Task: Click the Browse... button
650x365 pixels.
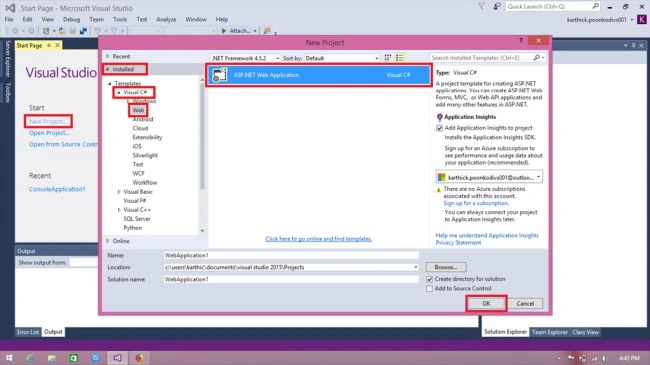Action: (446, 268)
